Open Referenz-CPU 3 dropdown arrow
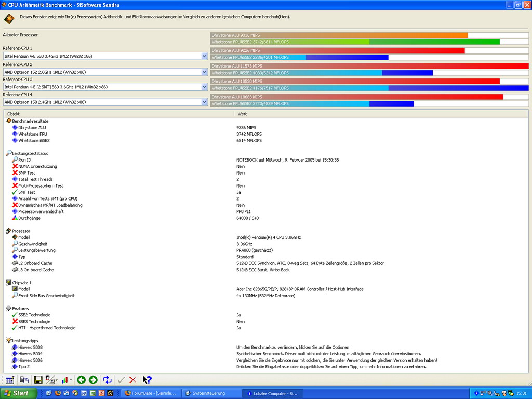The width and height of the screenshot is (532, 399). 204,87
